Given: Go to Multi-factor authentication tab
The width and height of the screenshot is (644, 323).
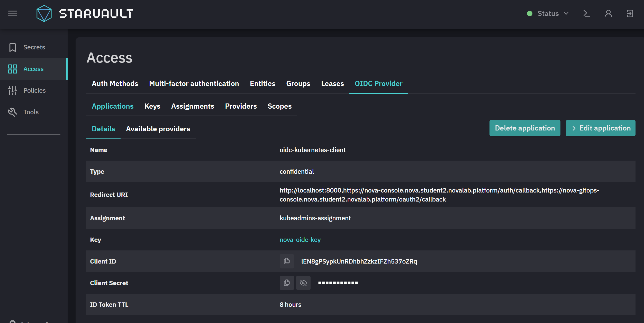Looking at the screenshot, I should 194,84.
